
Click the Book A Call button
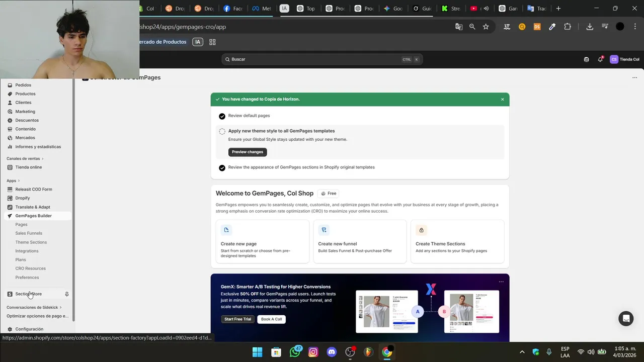(272, 319)
